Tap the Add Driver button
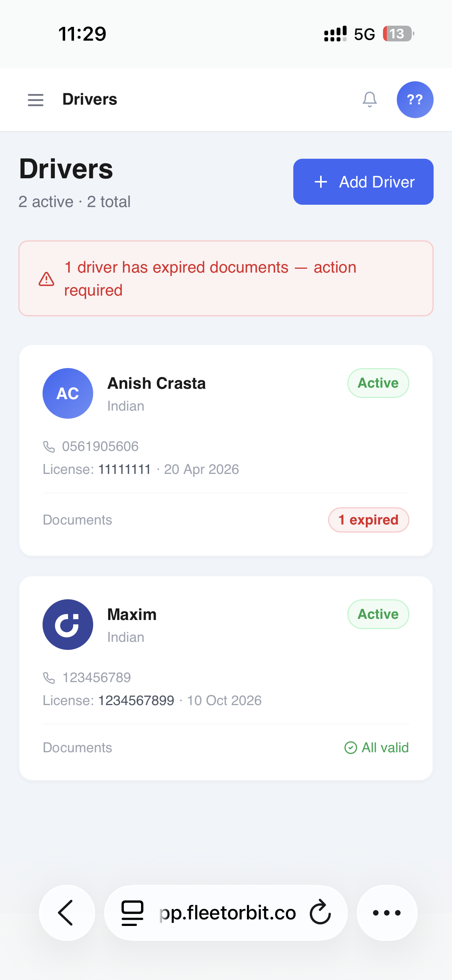The image size is (452, 980). [x=363, y=182]
